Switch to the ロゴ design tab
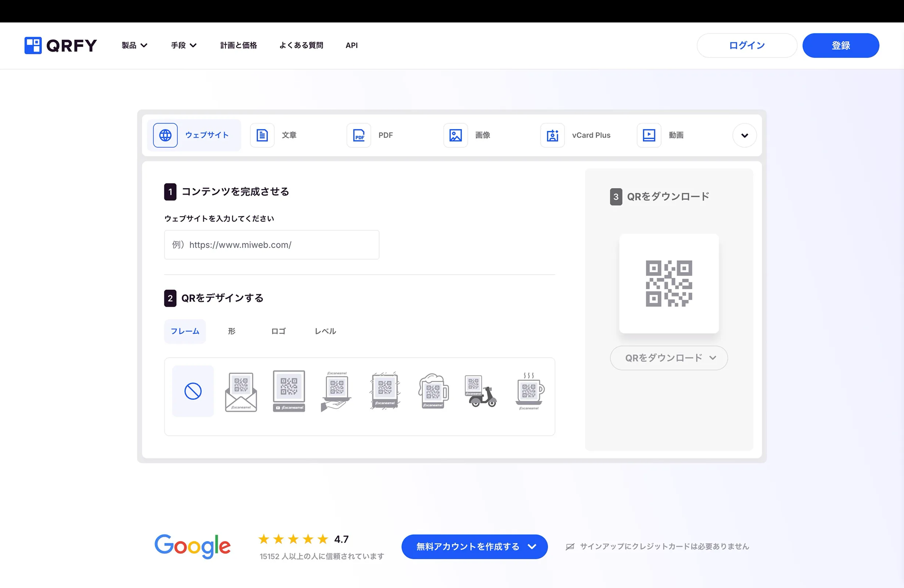The height and width of the screenshot is (588, 904). coord(279,331)
